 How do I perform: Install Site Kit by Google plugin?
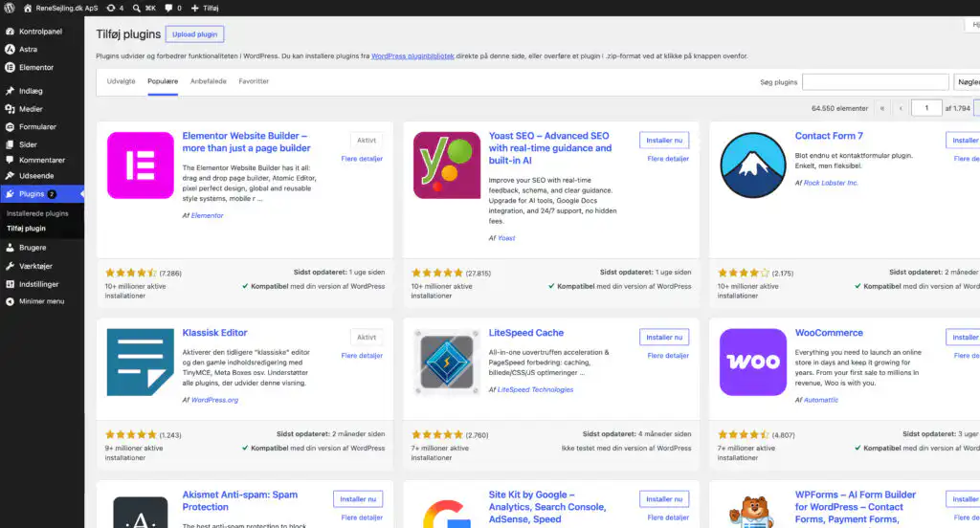click(664, 499)
